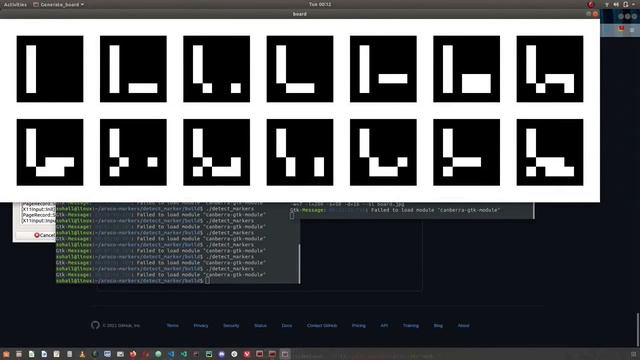This screenshot has width=640, height=360.
Task: Launch blue VS Code icon in taskbar
Action: point(171,354)
